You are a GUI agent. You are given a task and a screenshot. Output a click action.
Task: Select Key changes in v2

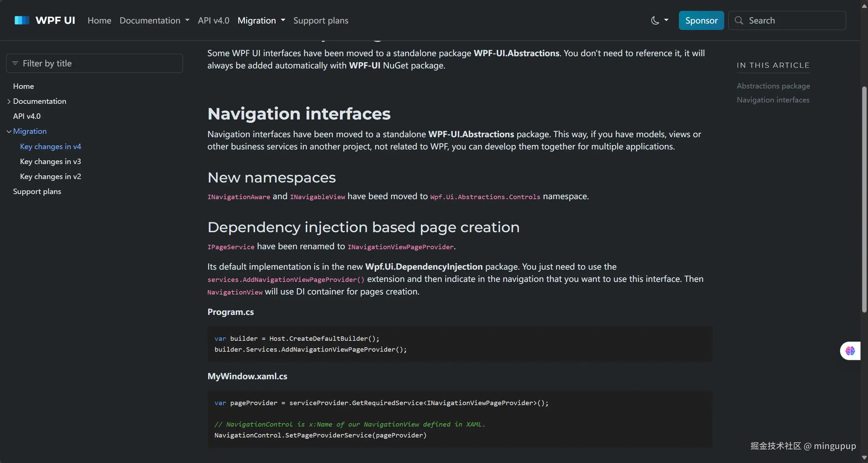[50, 176]
